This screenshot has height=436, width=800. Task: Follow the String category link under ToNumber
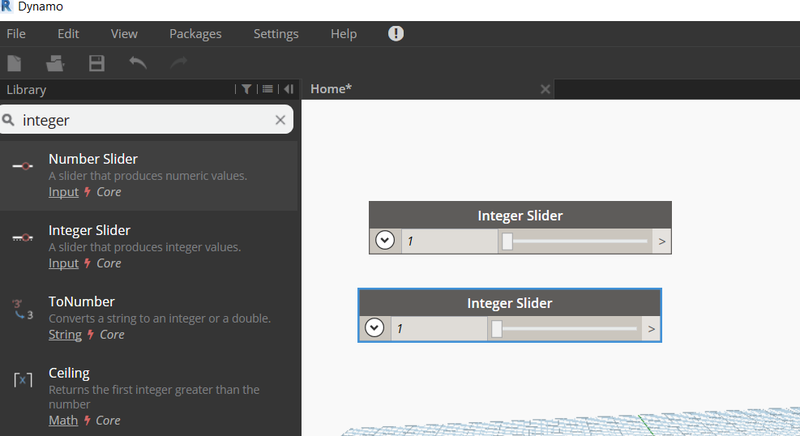tap(65, 335)
